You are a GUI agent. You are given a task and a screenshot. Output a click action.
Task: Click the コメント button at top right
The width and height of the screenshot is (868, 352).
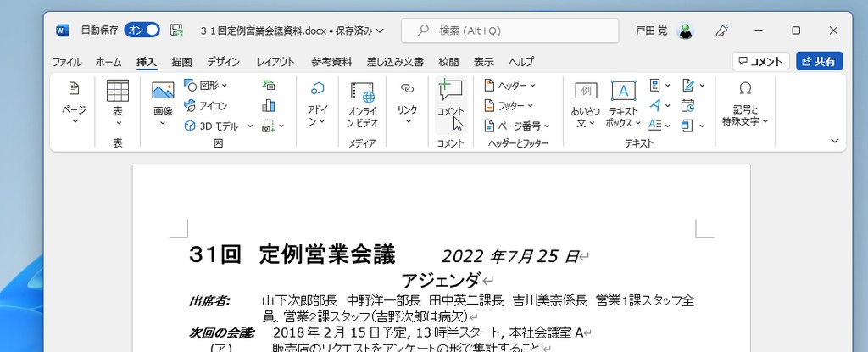[x=760, y=61]
